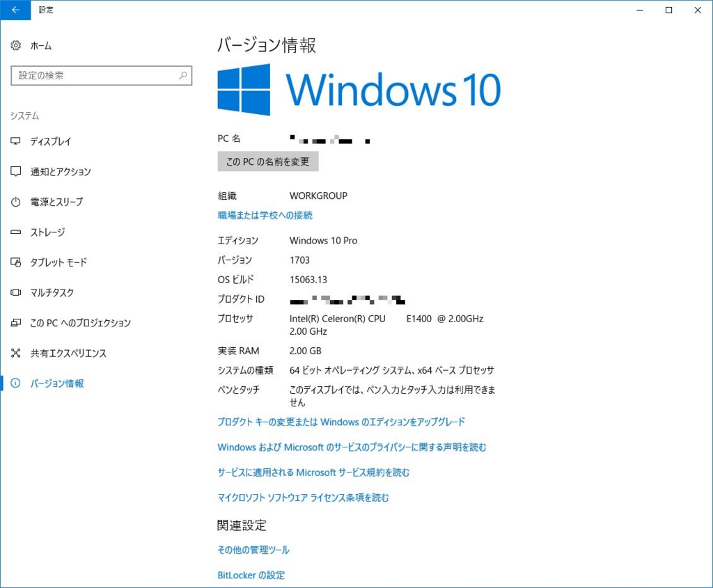Click the バージョン情報 page heading

point(267,45)
